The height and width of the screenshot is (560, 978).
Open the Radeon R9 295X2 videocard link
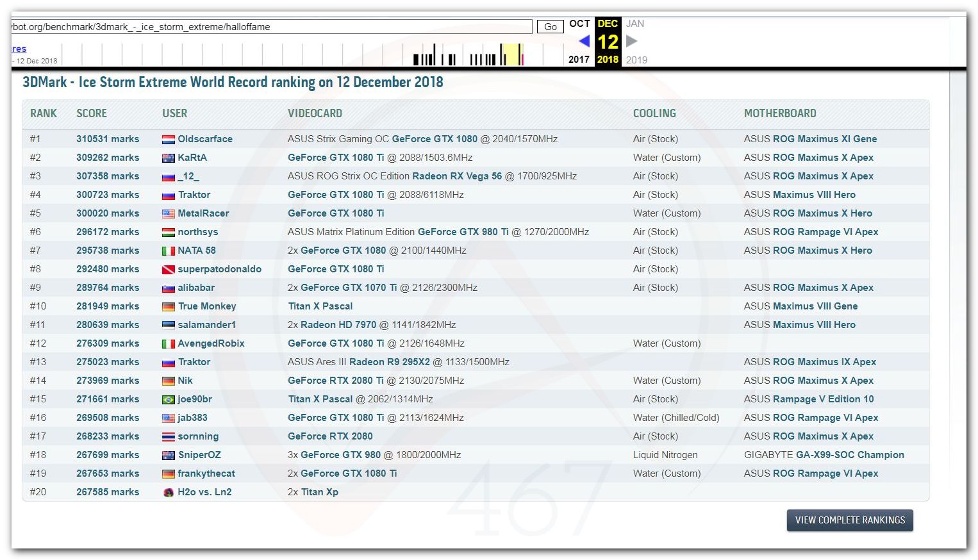coord(390,362)
